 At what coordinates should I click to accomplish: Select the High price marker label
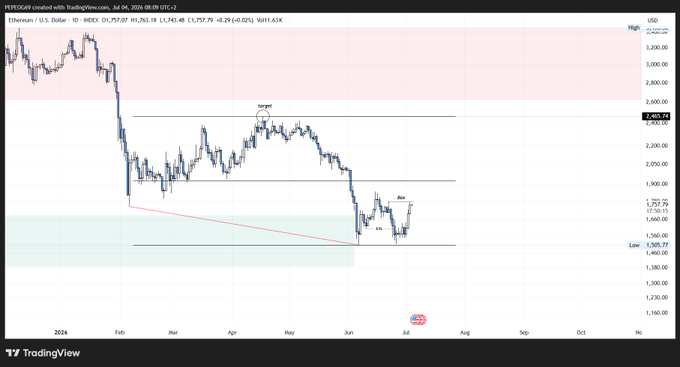[634, 27]
